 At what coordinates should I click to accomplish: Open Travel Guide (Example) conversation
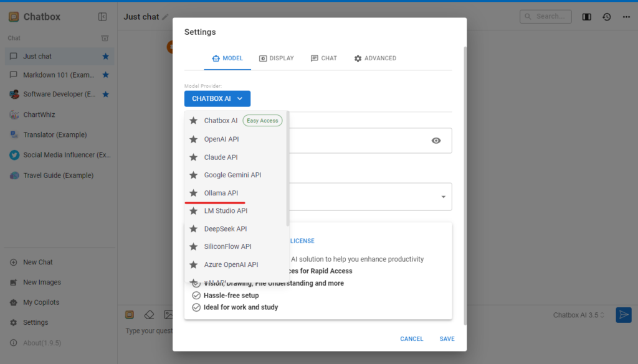pos(59,175)
